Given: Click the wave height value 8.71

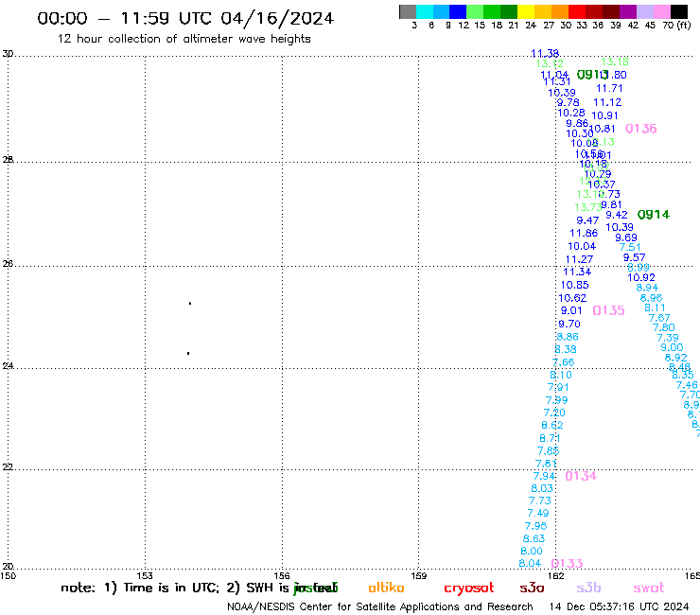Looking at the screenshot, I should [550, 439].
